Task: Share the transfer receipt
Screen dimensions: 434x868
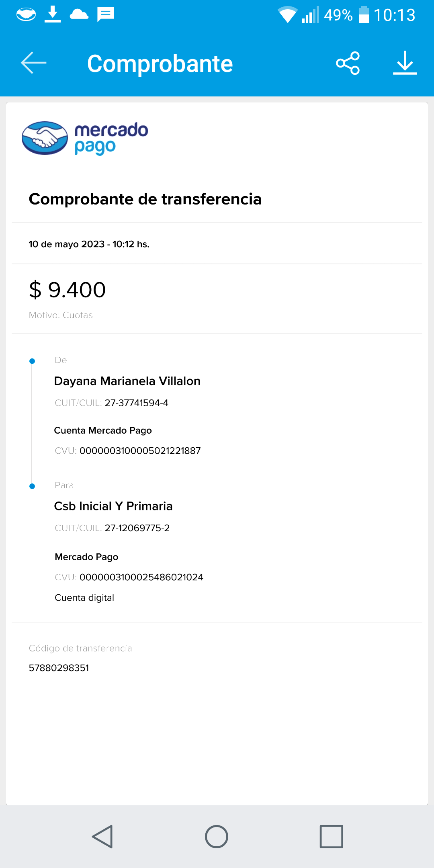Action: pyautogui.click(x=348, y=63)
